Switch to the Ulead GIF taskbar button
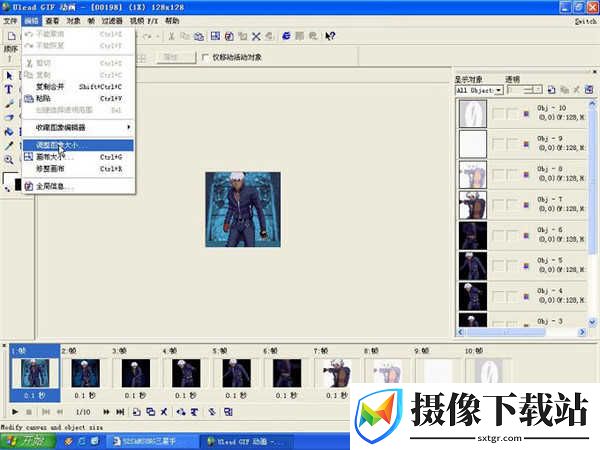The width and height of the screenshot is (600, 450). [x=246, y=442]
